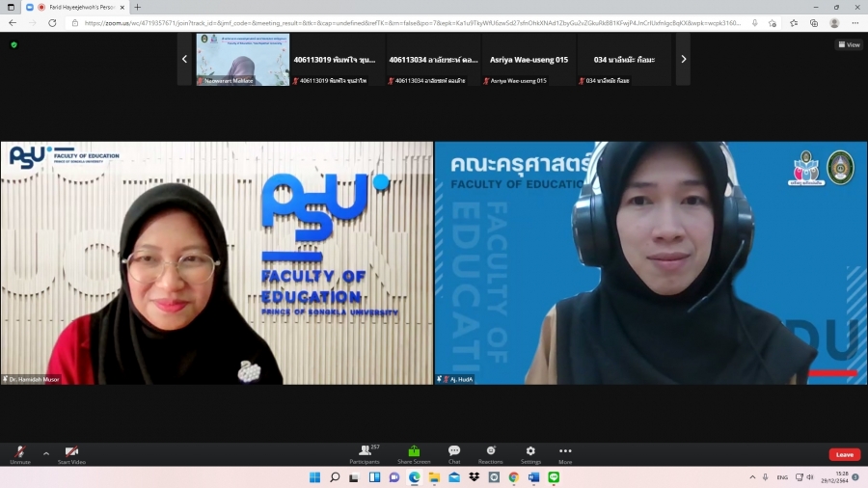868x488 pixels.
Task: Open a new browser tab
Action: [137, 7]
